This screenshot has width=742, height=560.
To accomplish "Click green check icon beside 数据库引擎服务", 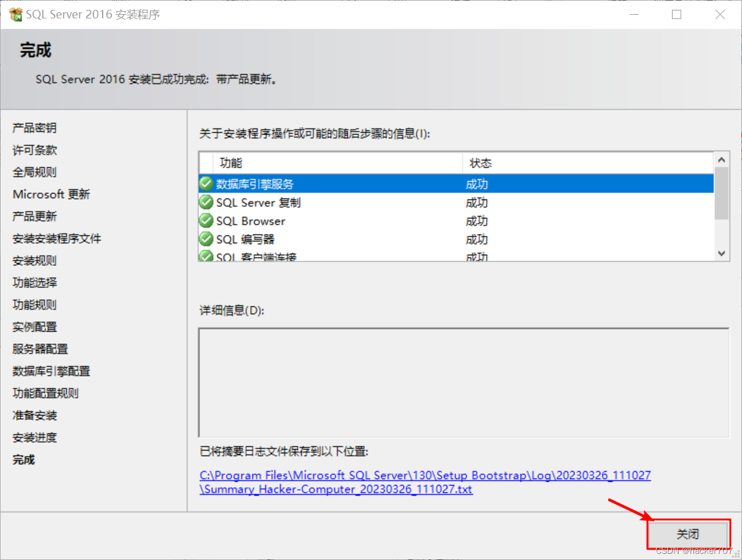I will point(206,184).
